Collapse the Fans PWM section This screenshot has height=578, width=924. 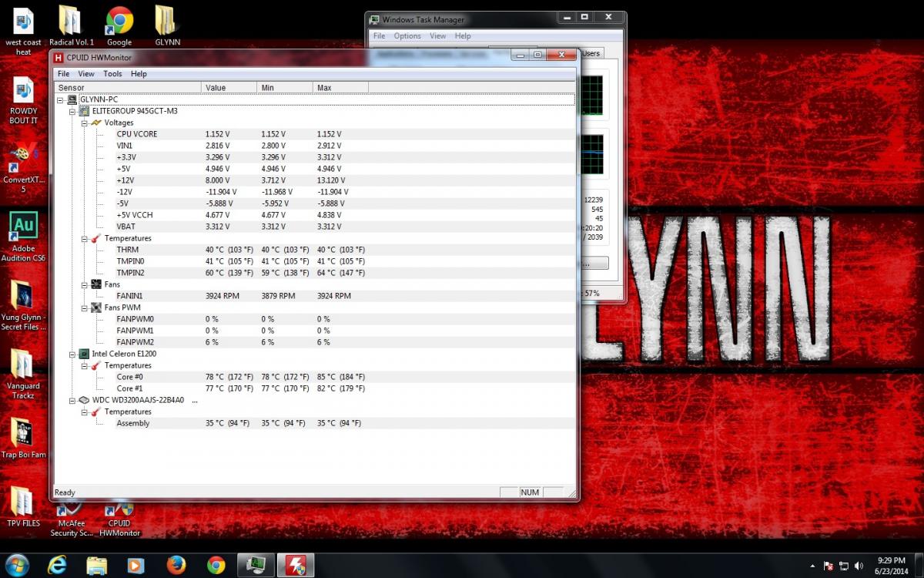coord(85,307)
